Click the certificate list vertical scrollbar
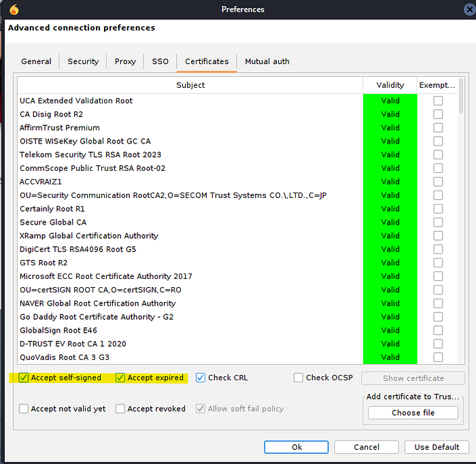This screenshot has height=464, width=476. click(461, 96)
